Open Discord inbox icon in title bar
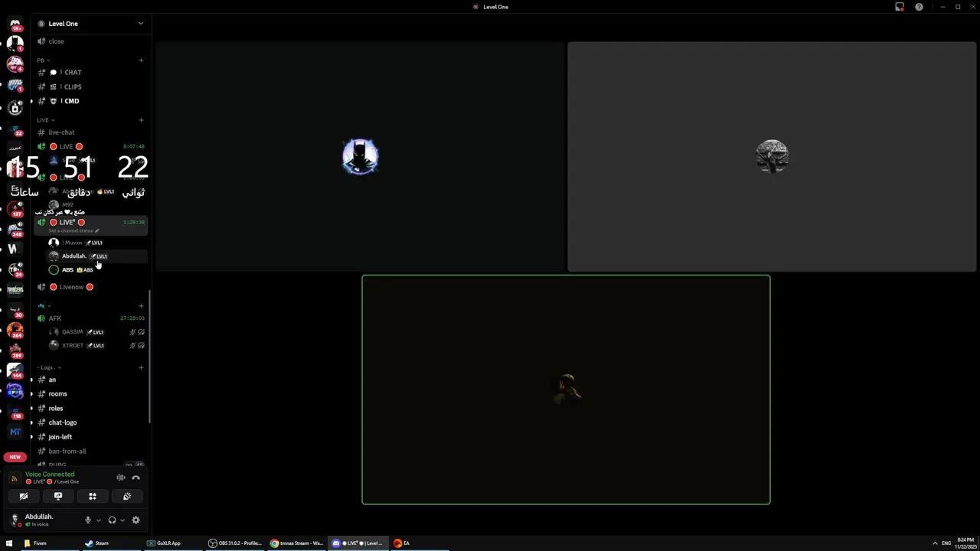This screenshot has width=980, height=551. coord(900,7)
